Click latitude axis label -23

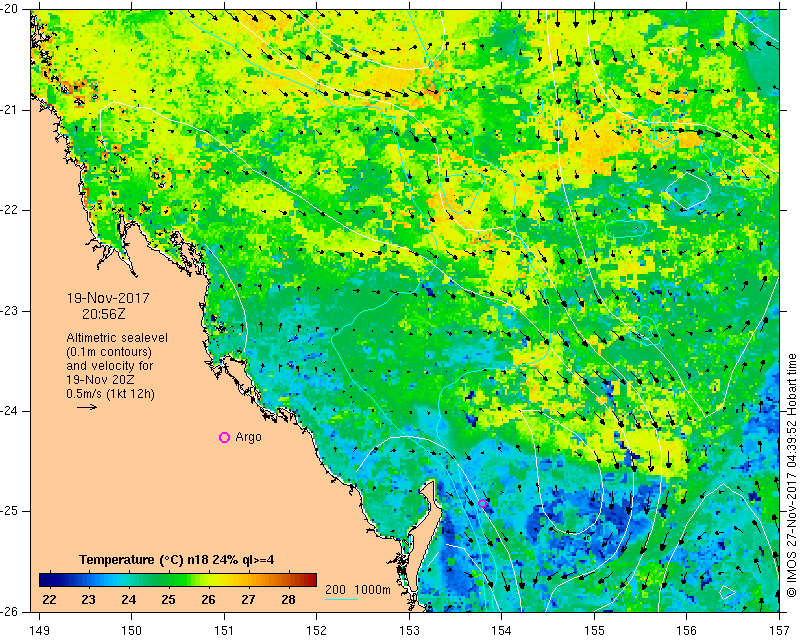9,311
